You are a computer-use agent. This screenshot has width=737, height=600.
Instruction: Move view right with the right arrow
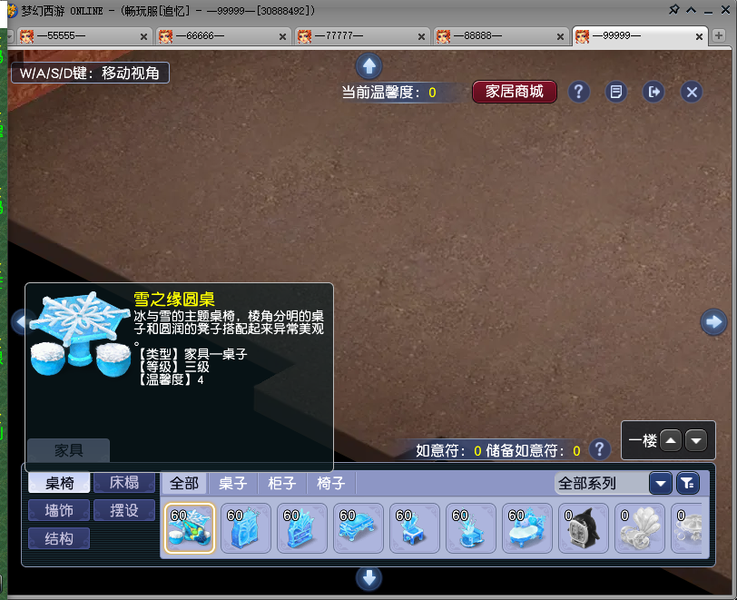(x=713, y=322)
